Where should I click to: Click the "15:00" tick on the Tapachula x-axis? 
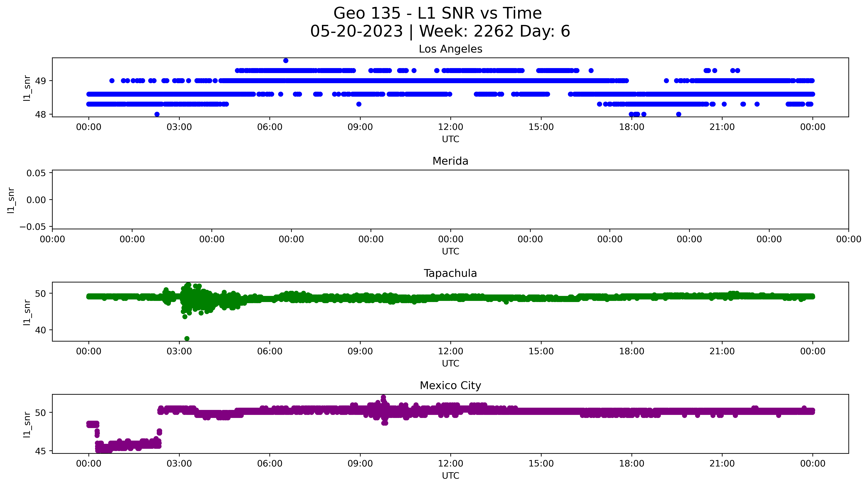tap(541, 351)
